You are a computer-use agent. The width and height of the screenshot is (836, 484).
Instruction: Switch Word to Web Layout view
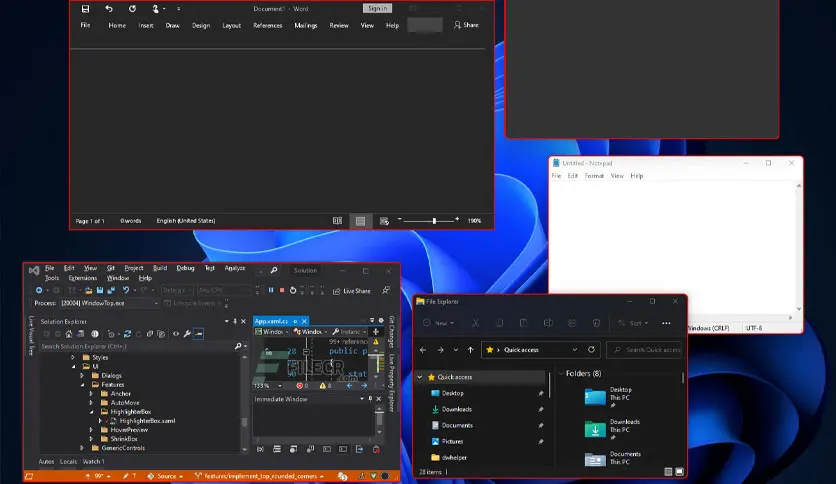[x=384, y=221]
